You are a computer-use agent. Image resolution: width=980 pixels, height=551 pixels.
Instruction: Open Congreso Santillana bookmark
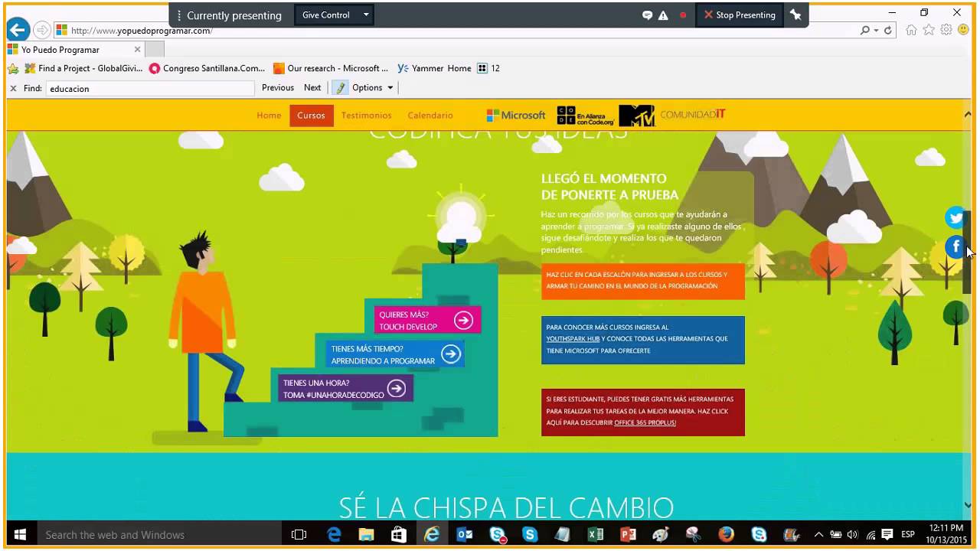point(207,68)
